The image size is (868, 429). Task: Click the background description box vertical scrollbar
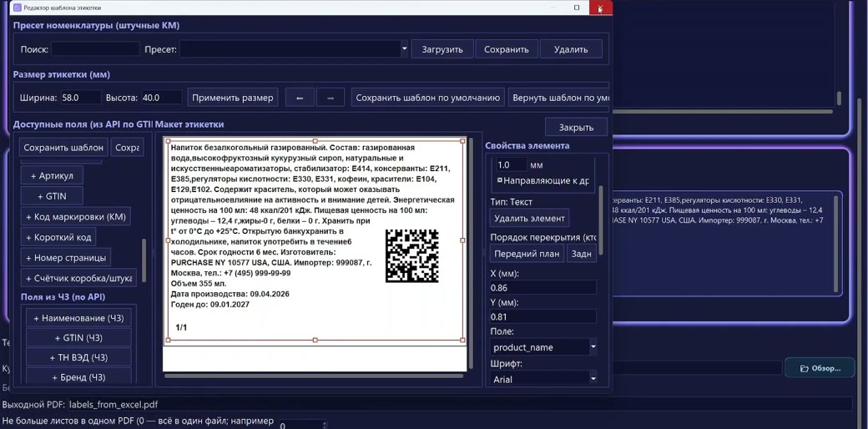pos(836,244)
